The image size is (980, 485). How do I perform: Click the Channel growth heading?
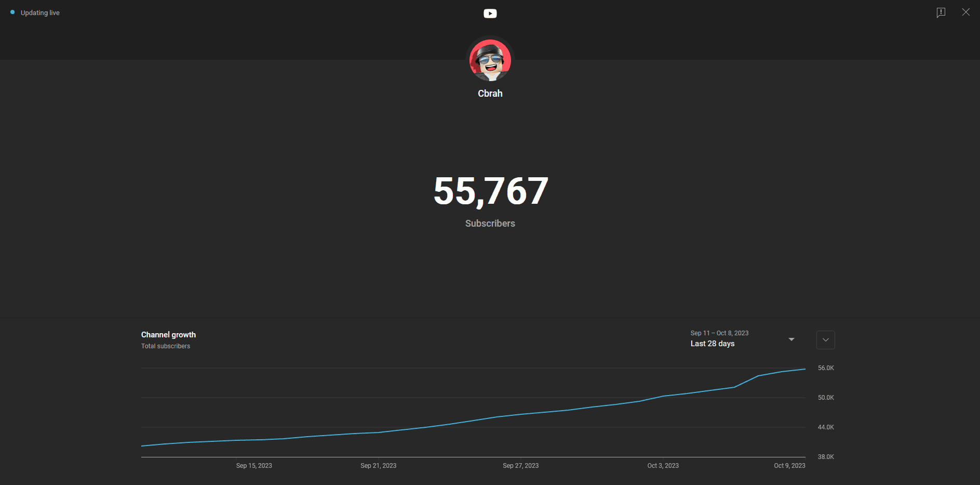168,334
